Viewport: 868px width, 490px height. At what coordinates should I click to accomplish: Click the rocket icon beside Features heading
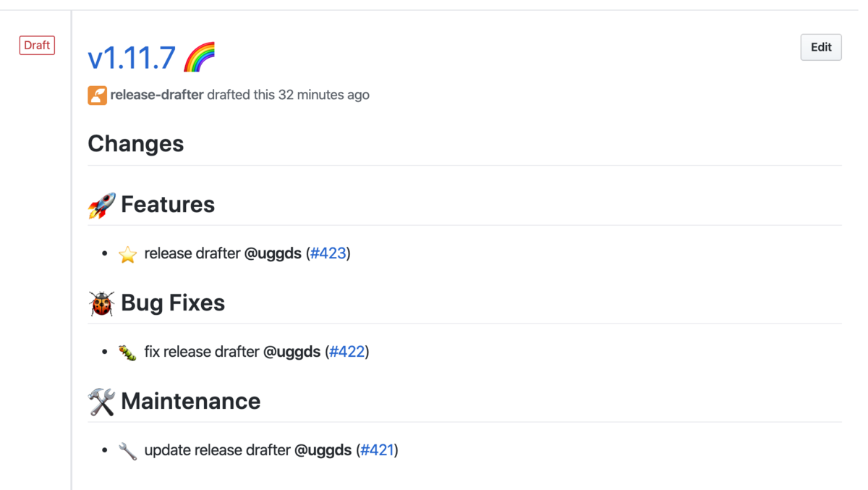101,205
